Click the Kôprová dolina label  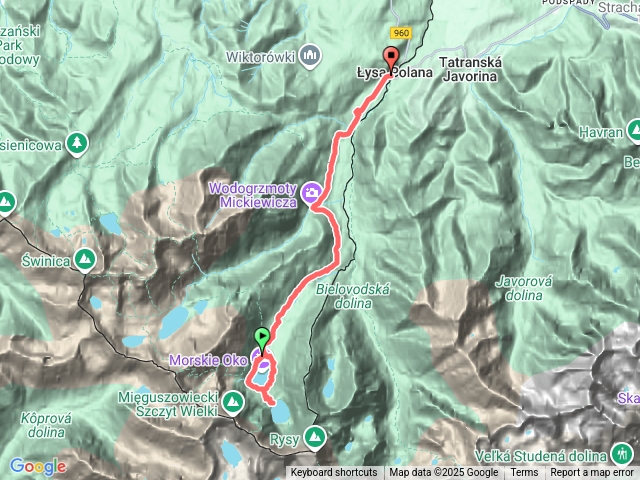tap(46, 425)
